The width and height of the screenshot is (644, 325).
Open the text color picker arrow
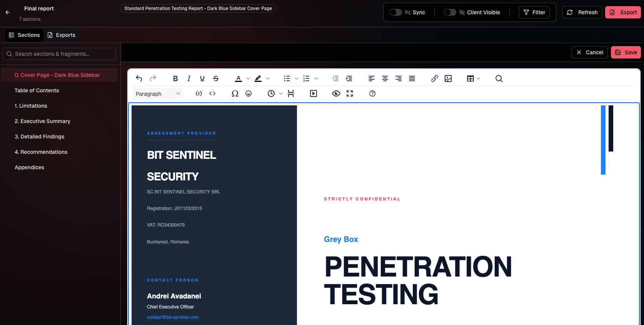coord(248,78)
